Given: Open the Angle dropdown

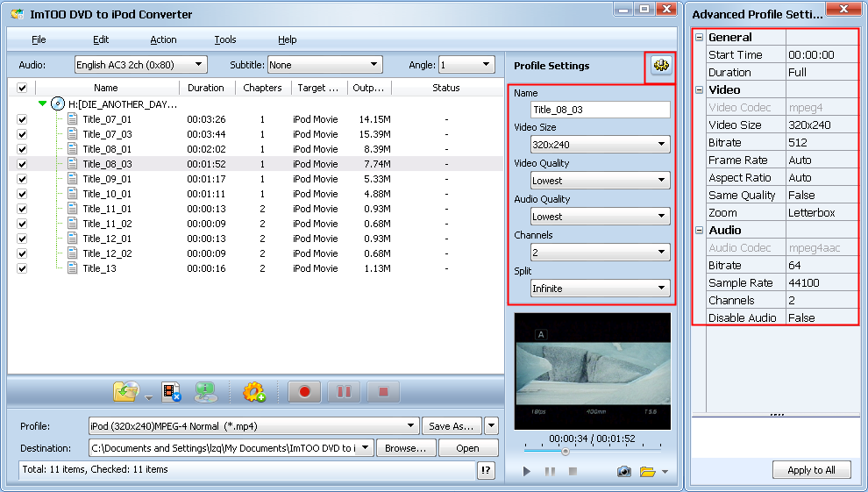Looking at the screenshot, I should (466, 65).
